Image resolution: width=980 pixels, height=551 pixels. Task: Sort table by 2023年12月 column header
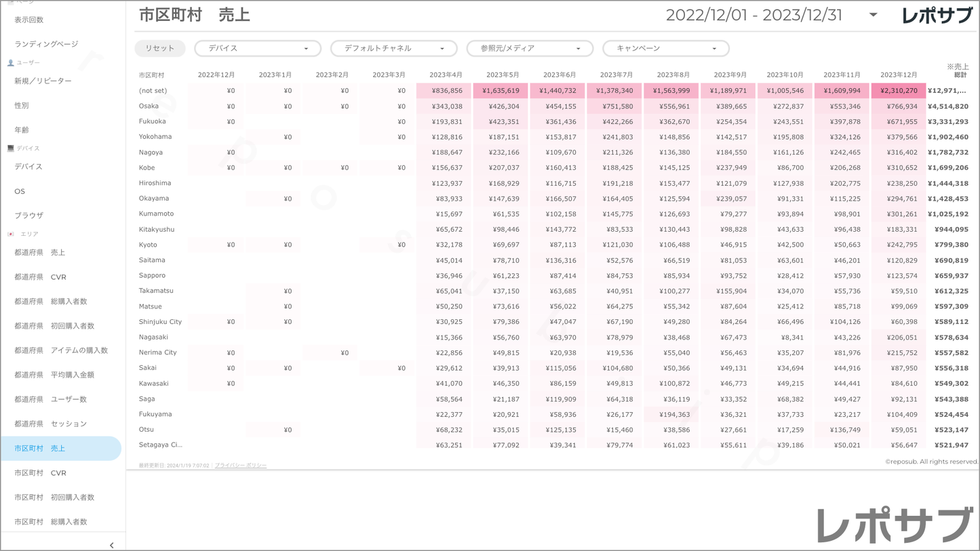[898, 75]
